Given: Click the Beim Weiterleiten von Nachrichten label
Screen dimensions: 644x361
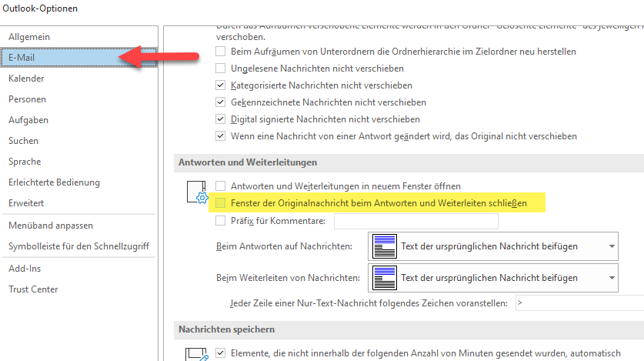Looking at the screenshot, I should 288,278.
